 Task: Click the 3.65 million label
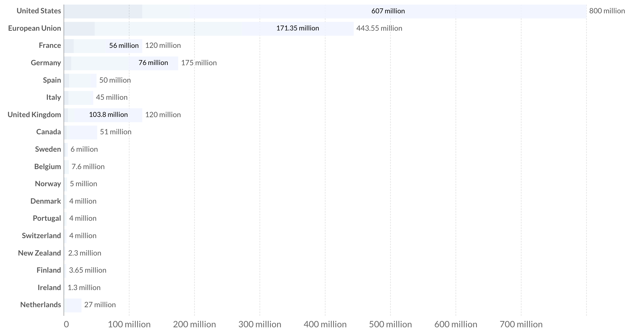click(x=88, y=270)
